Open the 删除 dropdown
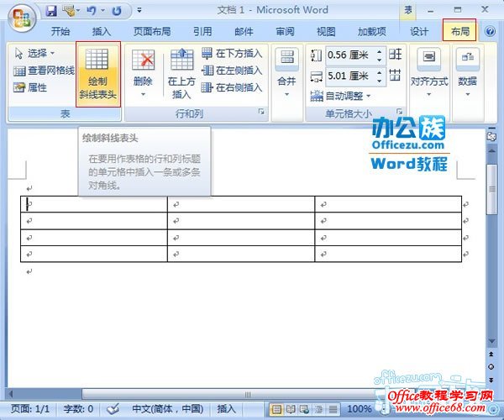 (x=143, y=73)
